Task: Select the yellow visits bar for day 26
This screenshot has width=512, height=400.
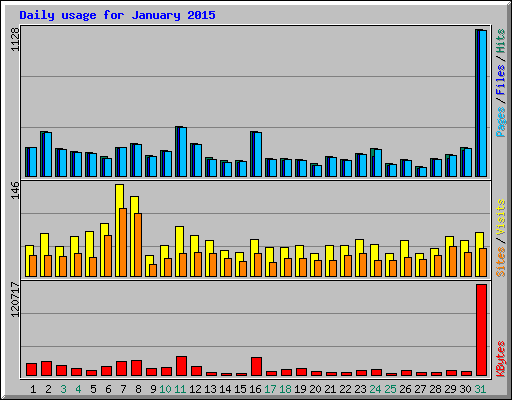Action: [x=405, y=258]
